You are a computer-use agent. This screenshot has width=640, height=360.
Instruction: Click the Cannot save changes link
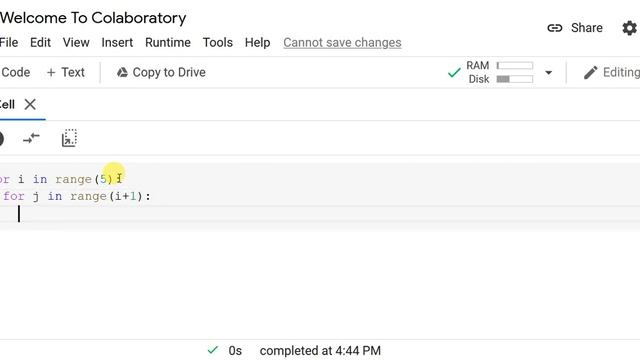click(x=342, y=42)
